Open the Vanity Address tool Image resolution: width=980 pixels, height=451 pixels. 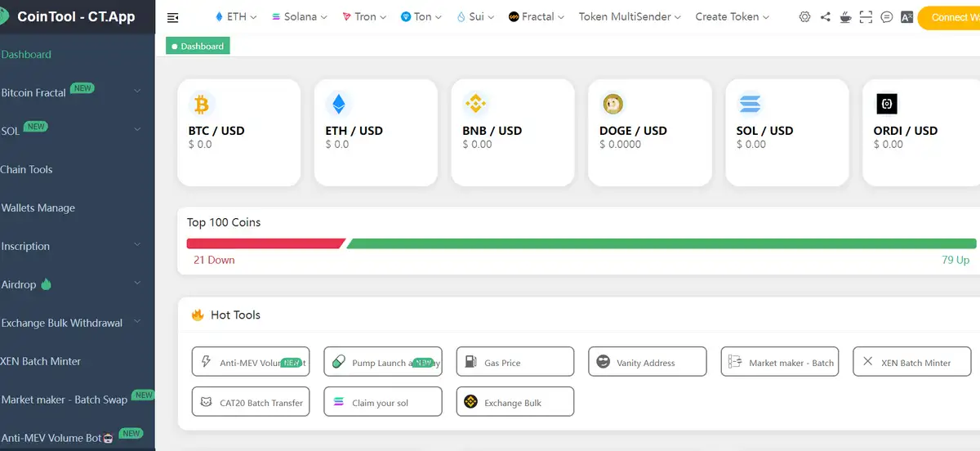[647, 362]
